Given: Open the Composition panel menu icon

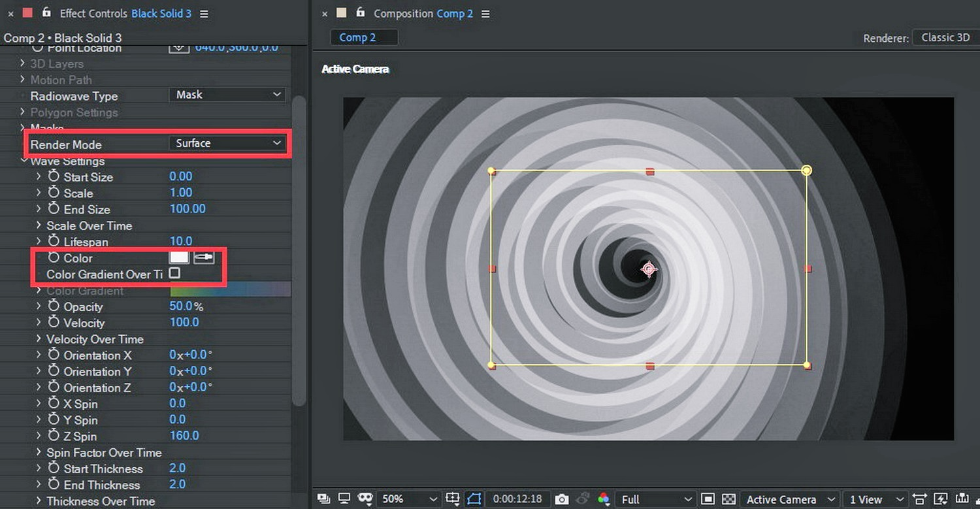Looking at the screenshot, I should (x=485, y=14).
